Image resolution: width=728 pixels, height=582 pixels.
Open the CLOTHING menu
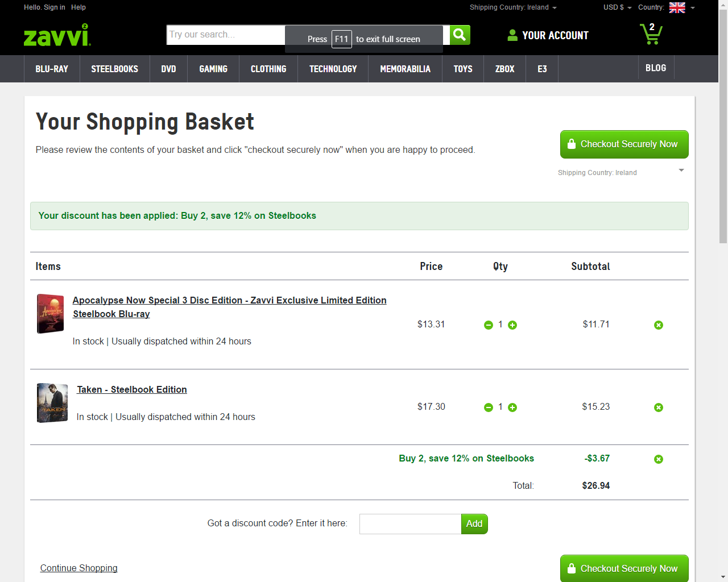click(268, 69)
